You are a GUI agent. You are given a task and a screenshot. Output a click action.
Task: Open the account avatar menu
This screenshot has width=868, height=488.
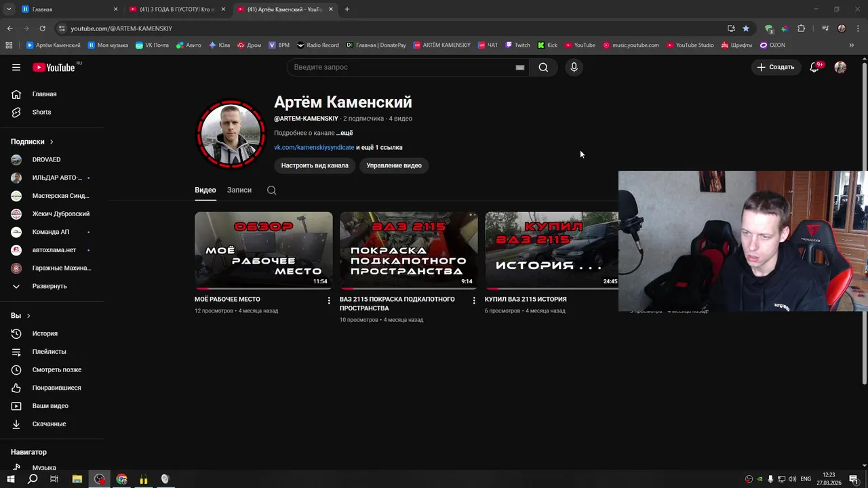point(840,67)
